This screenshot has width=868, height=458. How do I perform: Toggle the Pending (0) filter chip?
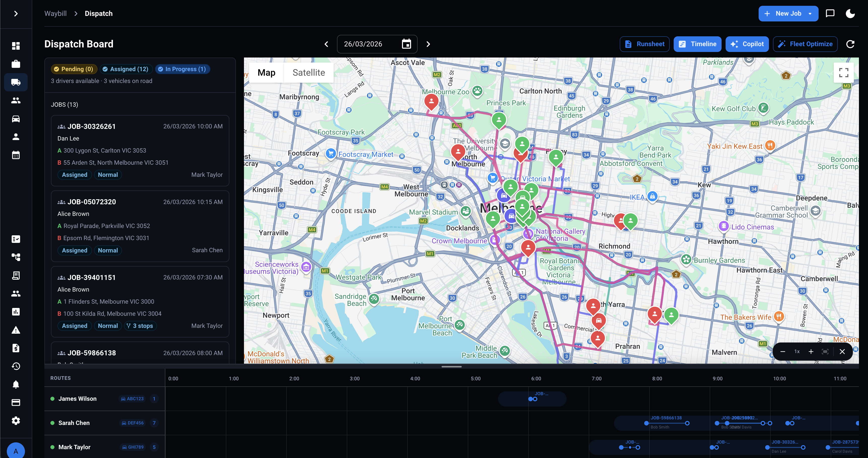tap(74, 69)
